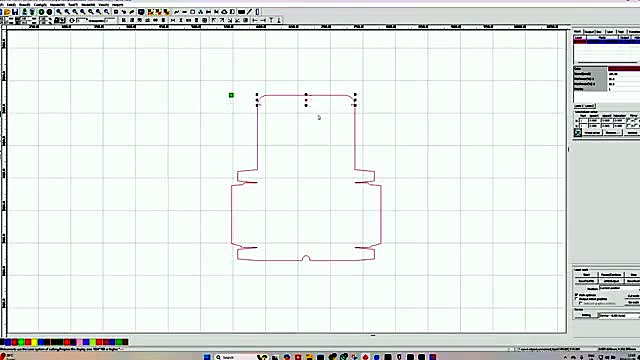The height and width of the screenshot is (360, 640).
Task: Click the blue monitor preview icon
Action: tap(141, 12)
